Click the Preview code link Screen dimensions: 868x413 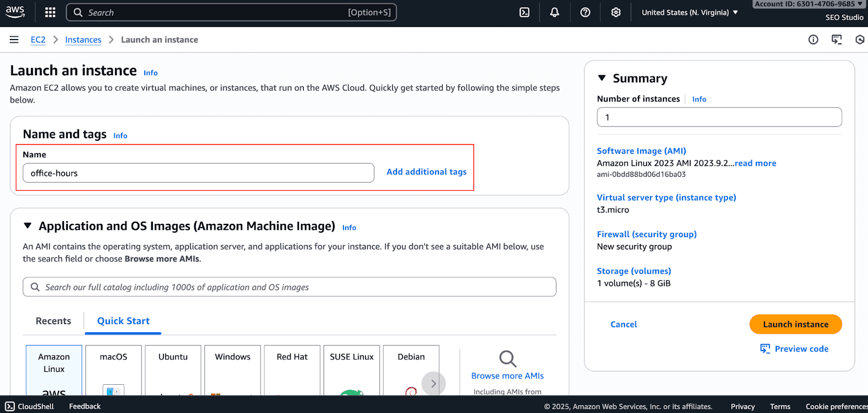(801, 349)
